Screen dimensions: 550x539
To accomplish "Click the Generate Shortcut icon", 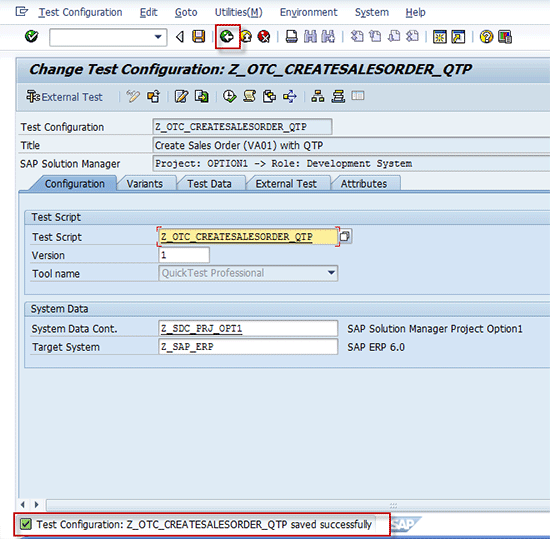I will tap(458, 37).
